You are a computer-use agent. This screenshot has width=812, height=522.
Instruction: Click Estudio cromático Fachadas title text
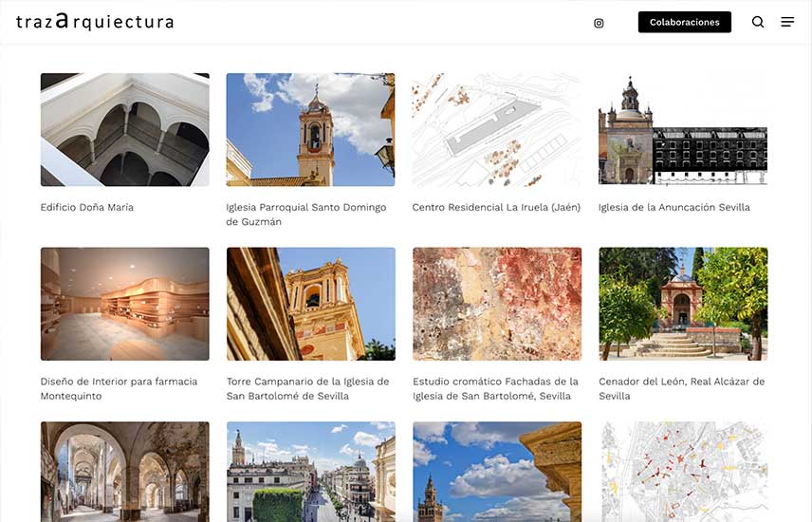(495, 388)
